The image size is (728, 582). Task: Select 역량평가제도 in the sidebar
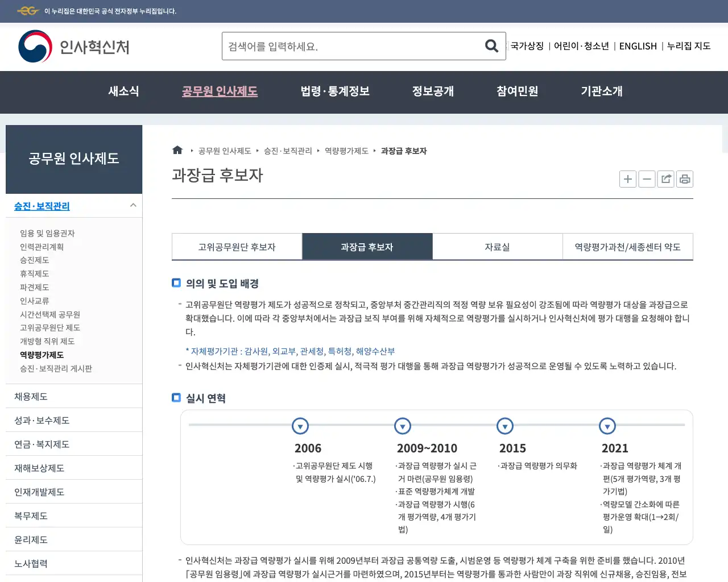pyautogui.click(x=42, y=355)
